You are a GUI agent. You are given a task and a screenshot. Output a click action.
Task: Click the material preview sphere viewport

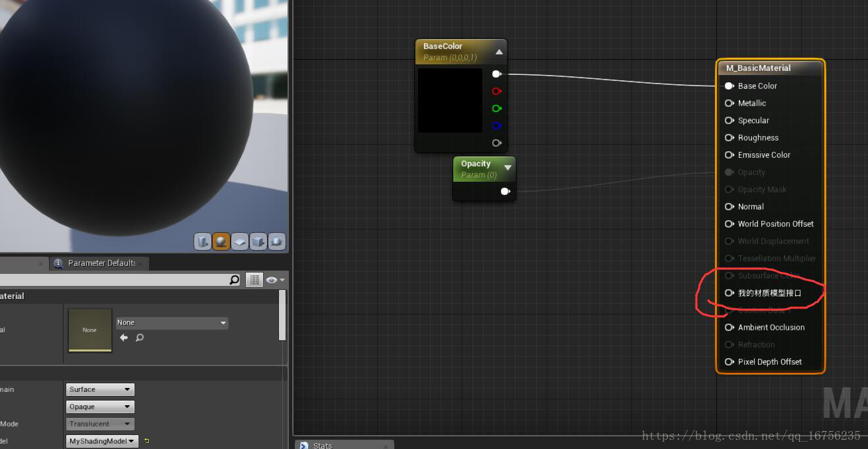tap(126, 119)
